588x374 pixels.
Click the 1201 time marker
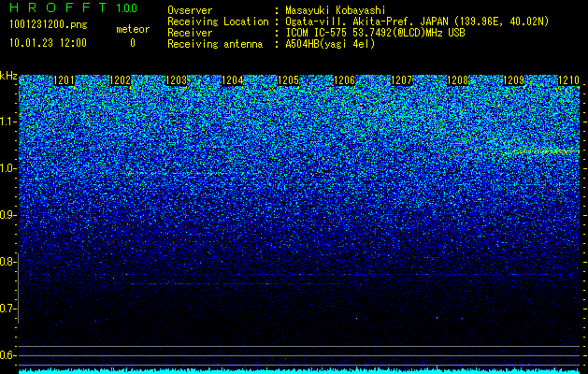point(65,80)
